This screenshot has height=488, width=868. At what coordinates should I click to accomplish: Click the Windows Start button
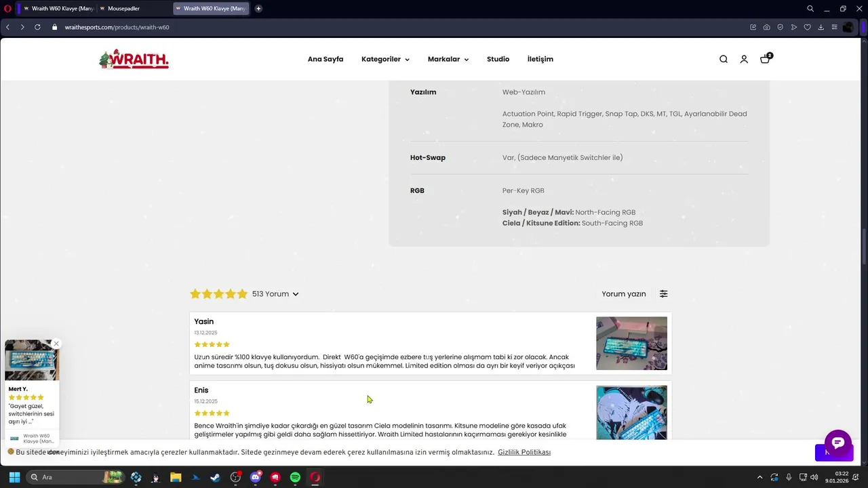point(14,477)
